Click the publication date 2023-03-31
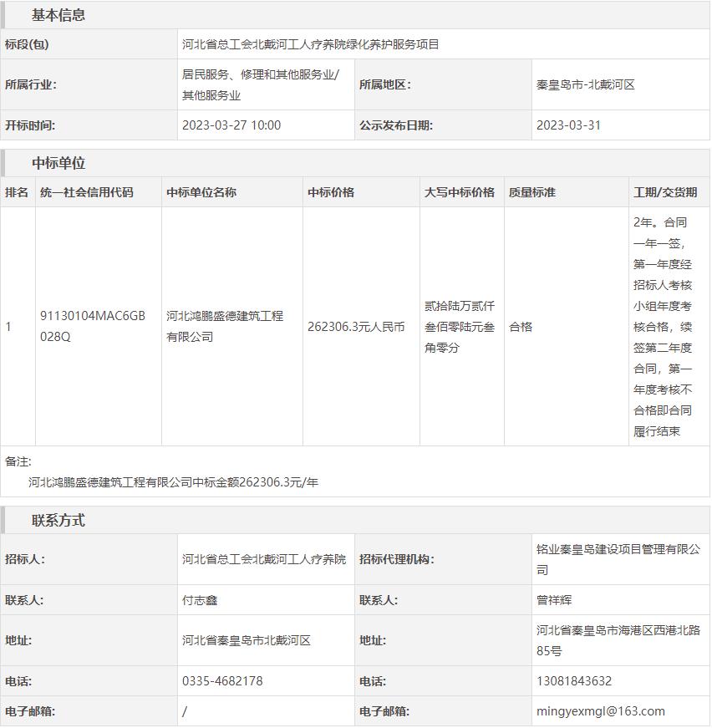This screenshot has height=728, width=712. pyautogui.click(x=568, y=125)
